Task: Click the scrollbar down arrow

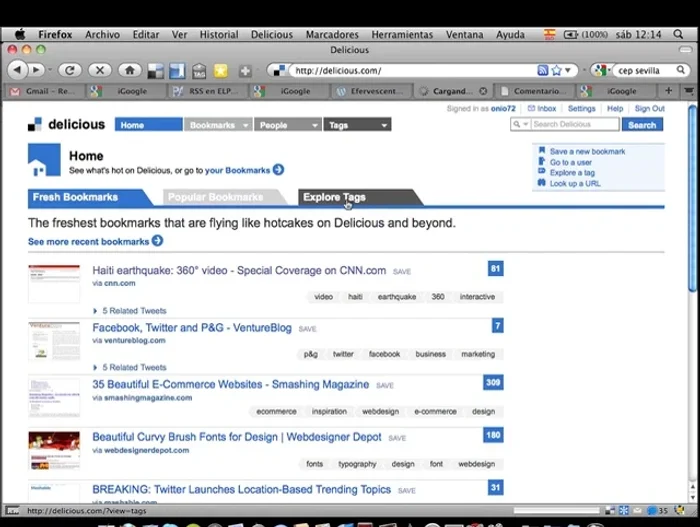Action: click(x=693, y=497)
